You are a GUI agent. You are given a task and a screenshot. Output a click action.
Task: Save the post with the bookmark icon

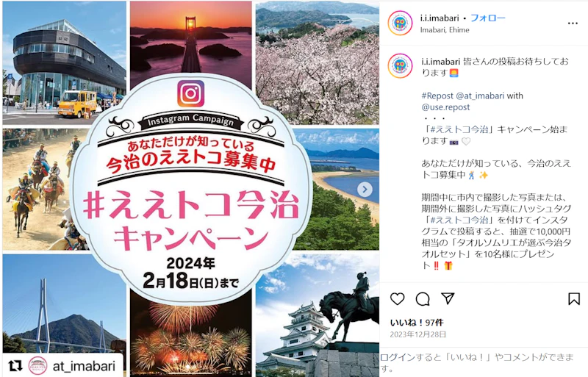(574, 299)
